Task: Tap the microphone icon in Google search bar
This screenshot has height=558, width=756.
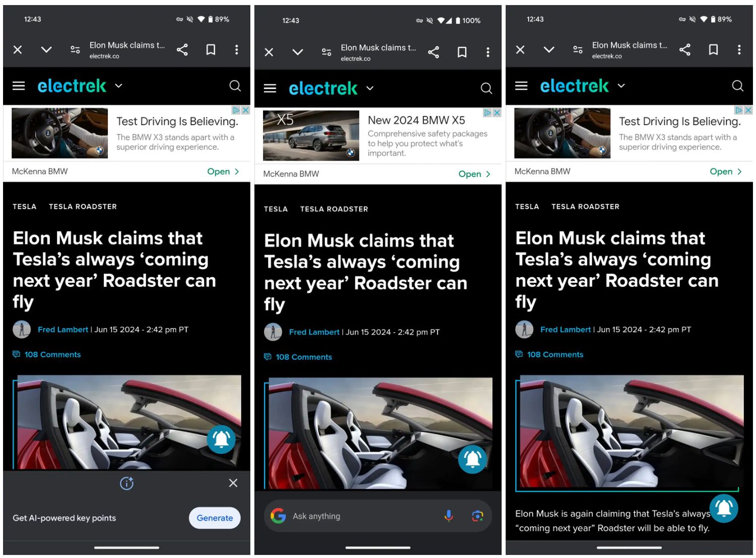Action: pos(448,516)
